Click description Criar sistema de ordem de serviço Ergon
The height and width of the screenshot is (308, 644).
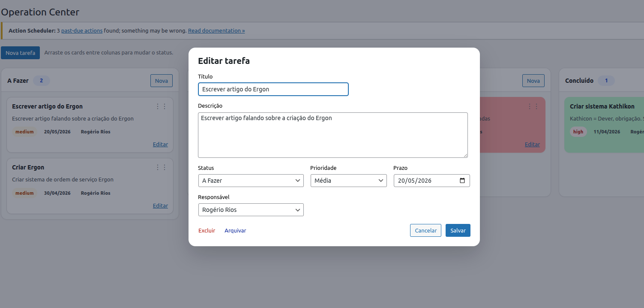(63, 180)
